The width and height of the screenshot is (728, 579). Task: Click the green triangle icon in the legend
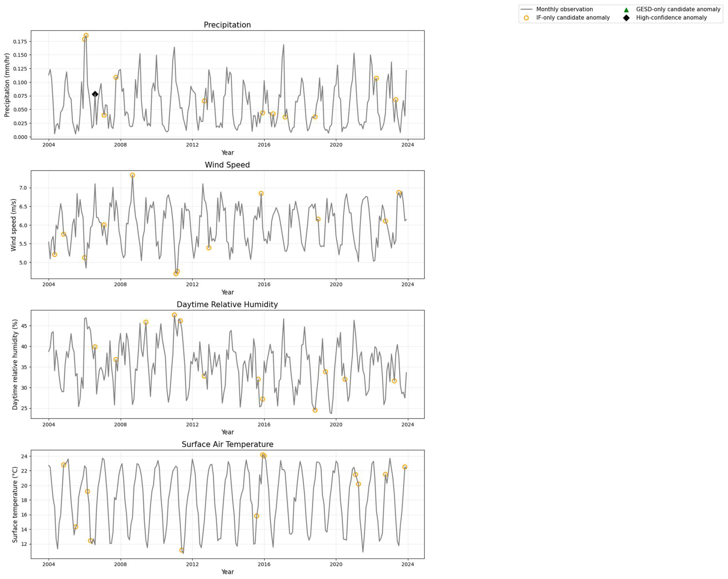(626, 9)
